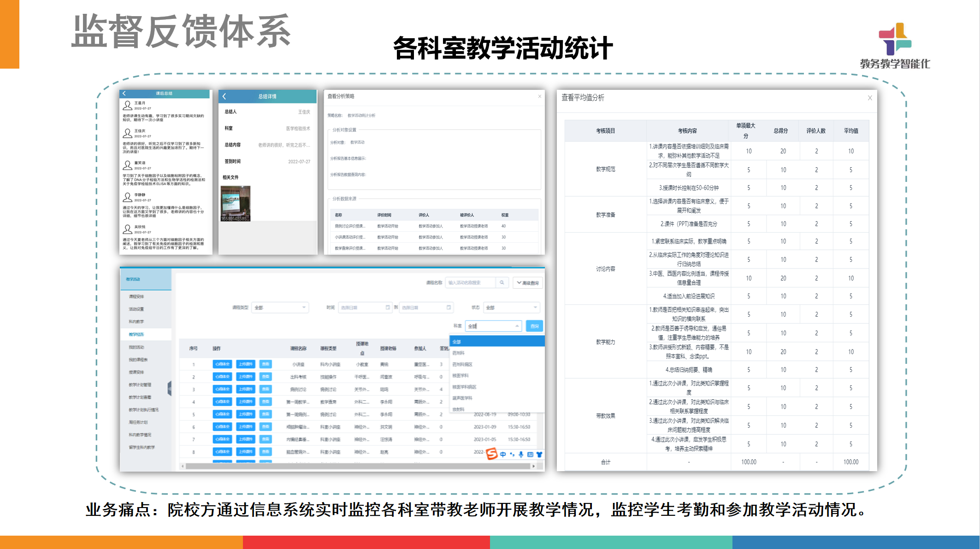Screen dimensions: 980x549
Task: Click the soft keyboard icon in IME toolbar
Action: click(530, 454)
